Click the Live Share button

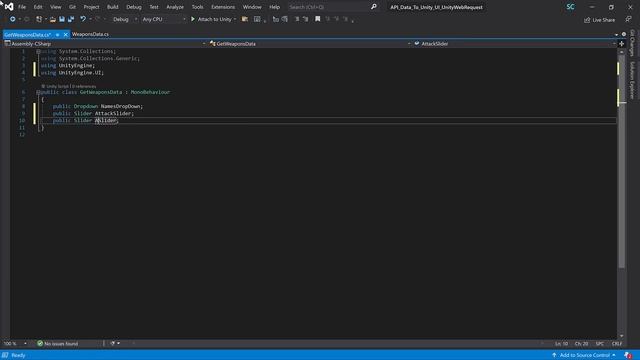tap(599, 20)
